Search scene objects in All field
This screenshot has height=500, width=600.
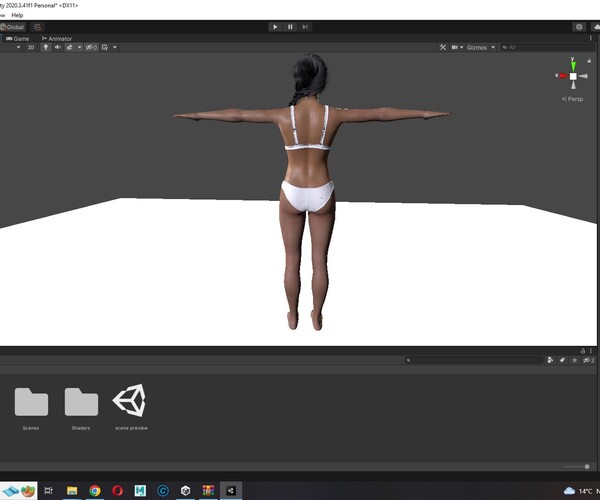point(549,47)
